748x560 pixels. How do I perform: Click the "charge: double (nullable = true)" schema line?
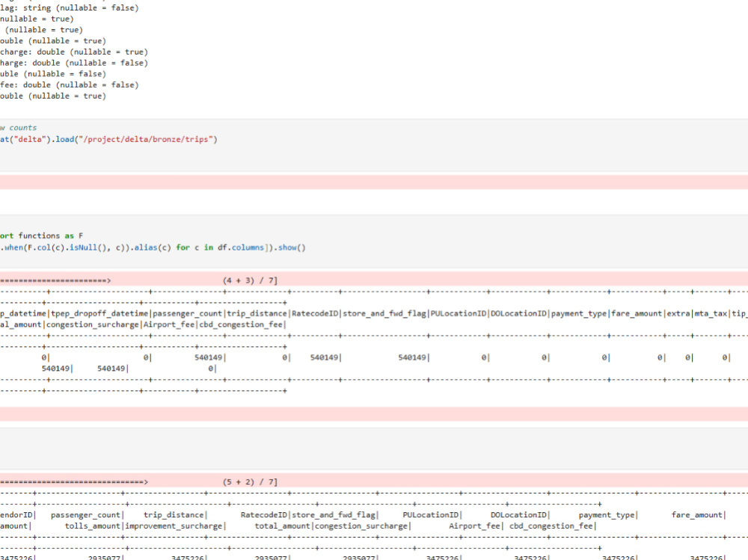(x=74, y=52)
